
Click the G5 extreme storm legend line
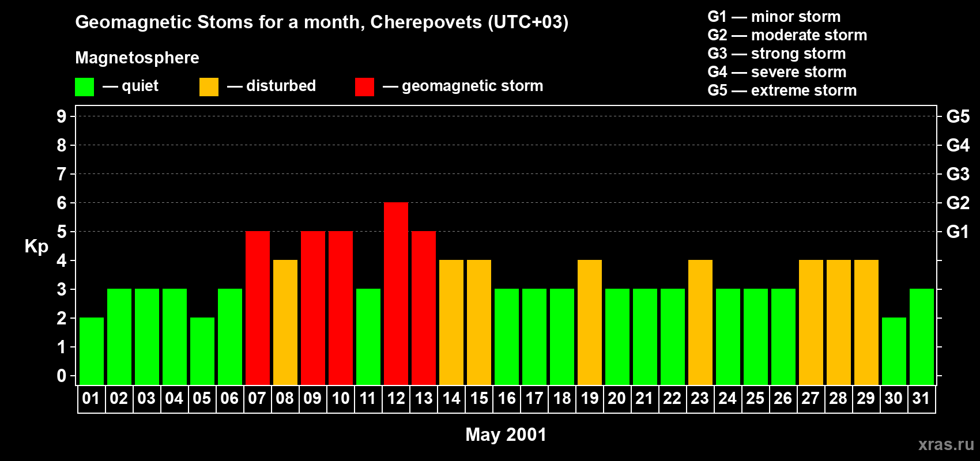[x=782, y=90]
